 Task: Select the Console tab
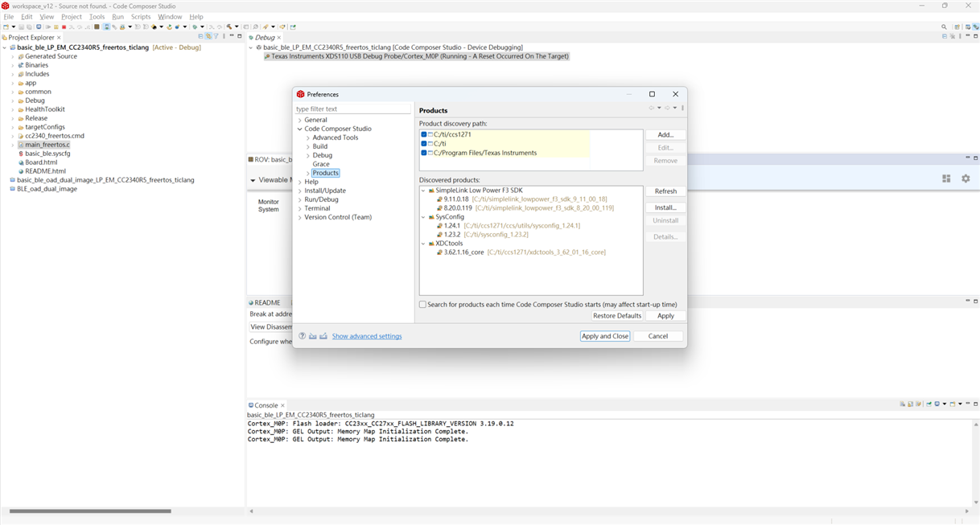[266, 405]
